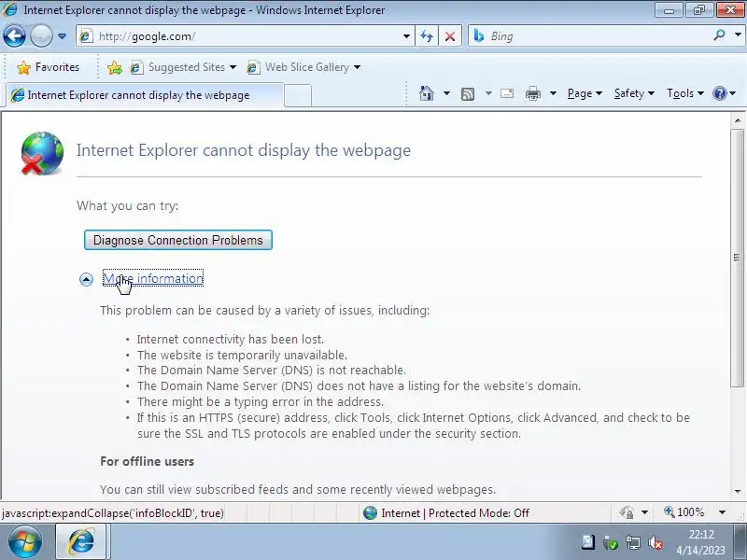Expand the feeds dropdown arrow
This screenshot has height=560, width=747.
click(488, 93)
